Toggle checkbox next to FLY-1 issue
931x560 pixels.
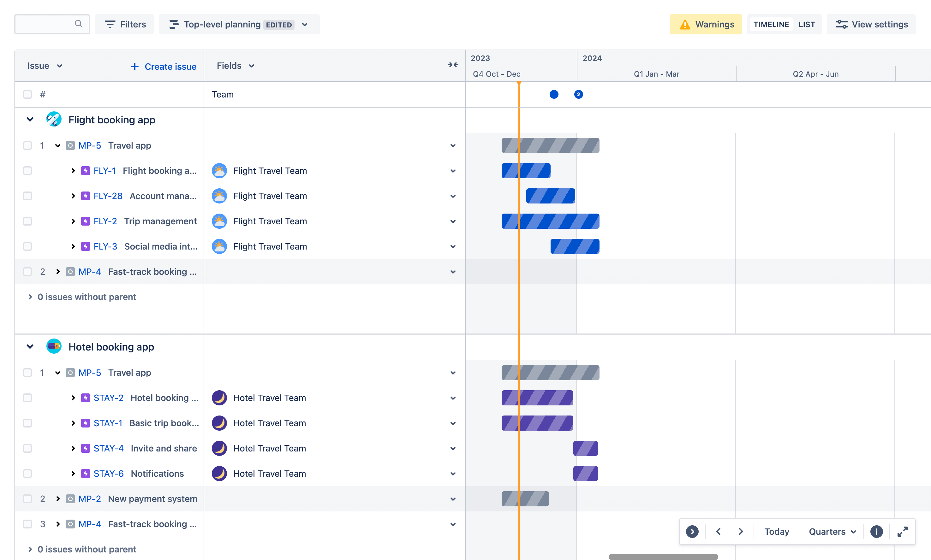[27, 171]
